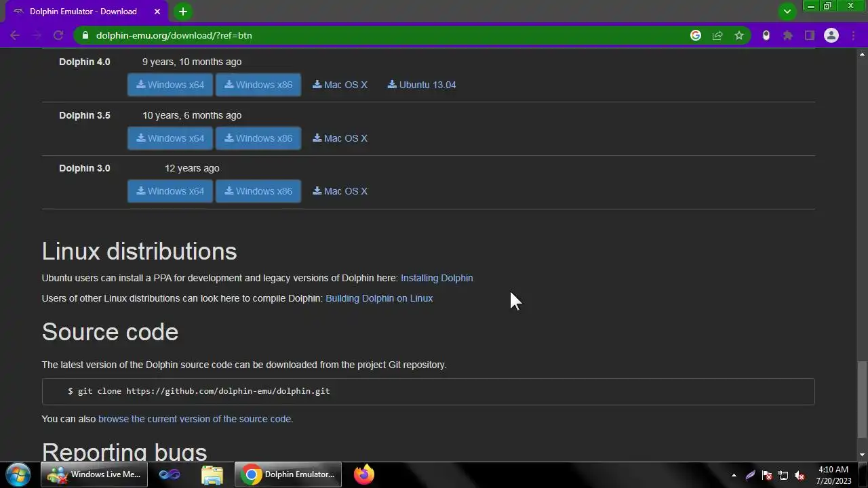This screenshot has height=488, width=868.
Task: Click the Dolphin 4.0 version label
Action: tap(84, 62)
